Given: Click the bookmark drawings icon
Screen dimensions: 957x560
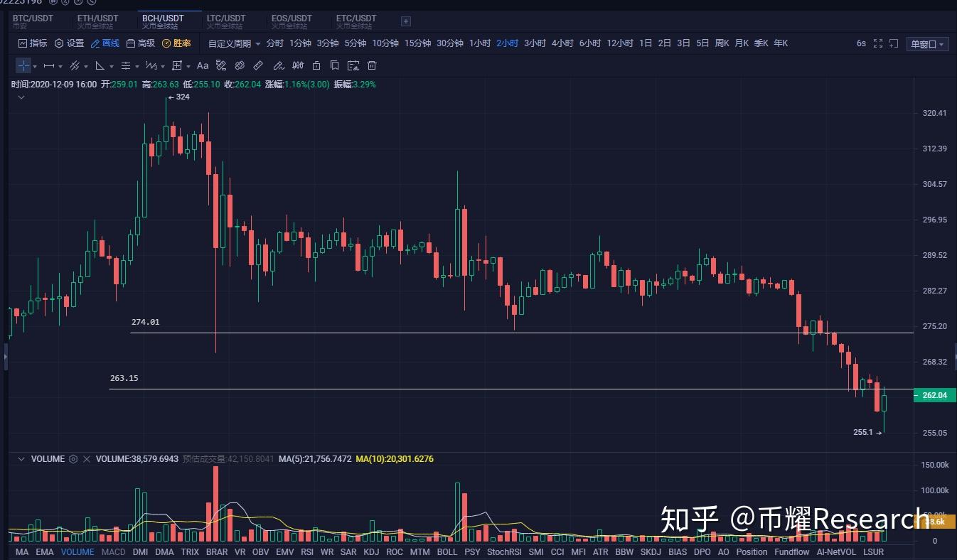Looking at the screenshot, I should tap(334, 65).
